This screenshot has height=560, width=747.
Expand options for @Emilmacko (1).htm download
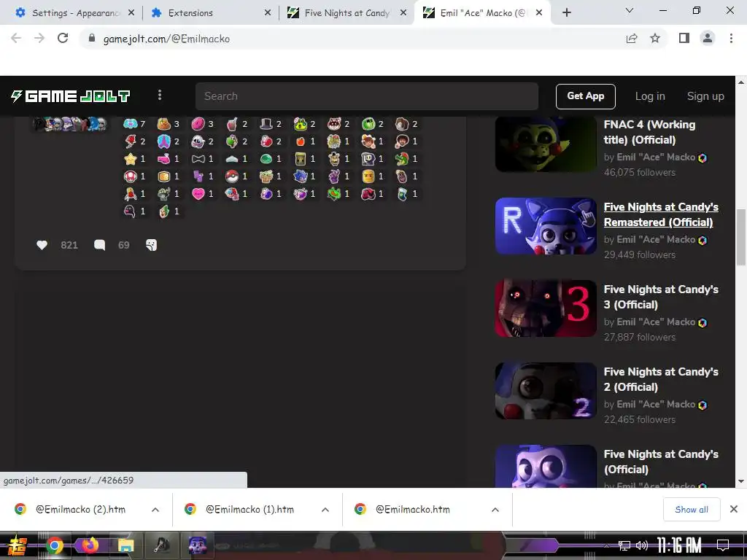tap(325, 510)
